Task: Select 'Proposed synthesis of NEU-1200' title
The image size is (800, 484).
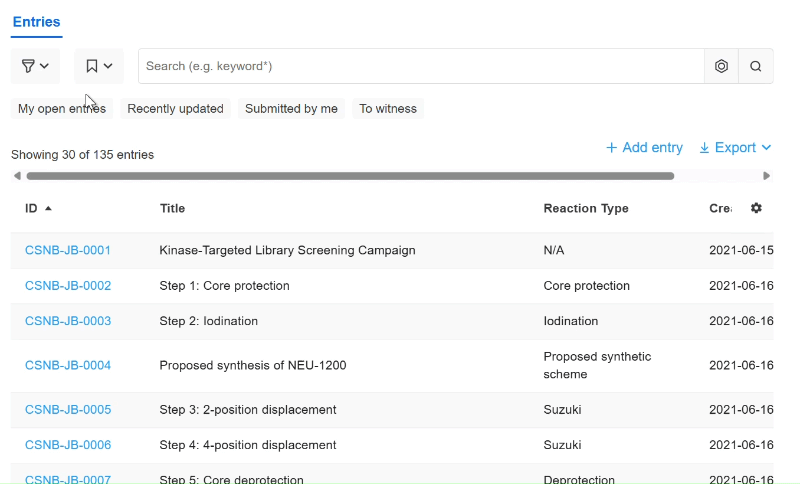Action: pos(253,365)
